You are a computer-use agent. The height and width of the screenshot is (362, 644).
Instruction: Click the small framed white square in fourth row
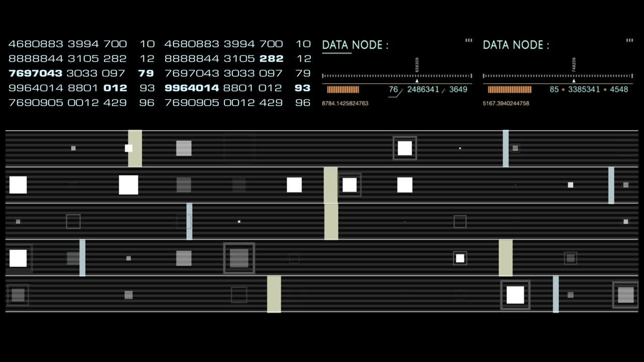460,258
